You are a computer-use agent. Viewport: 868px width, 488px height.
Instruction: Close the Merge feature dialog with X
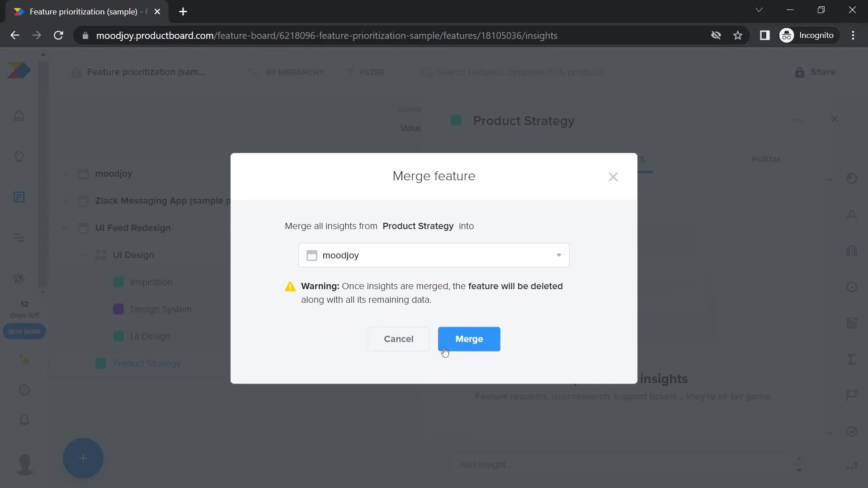pyautogui.click(x=613, y=177)
